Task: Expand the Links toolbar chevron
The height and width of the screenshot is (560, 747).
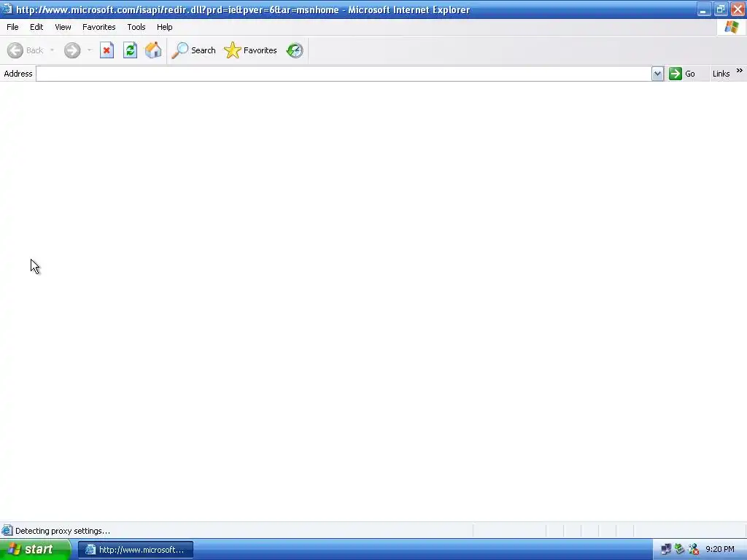Action: click(x=740, y=71)
